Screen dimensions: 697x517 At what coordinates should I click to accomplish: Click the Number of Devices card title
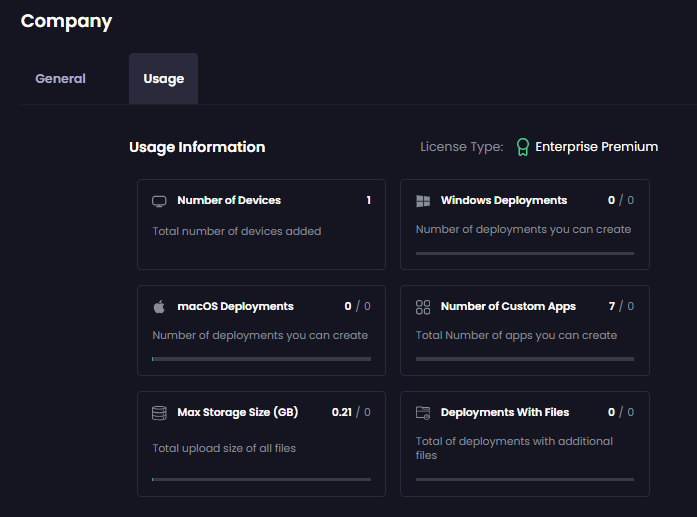(x=229, y=200)
